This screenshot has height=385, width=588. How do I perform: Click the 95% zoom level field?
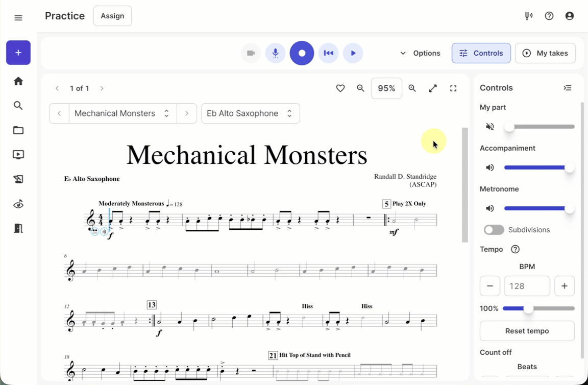(386, 88)
